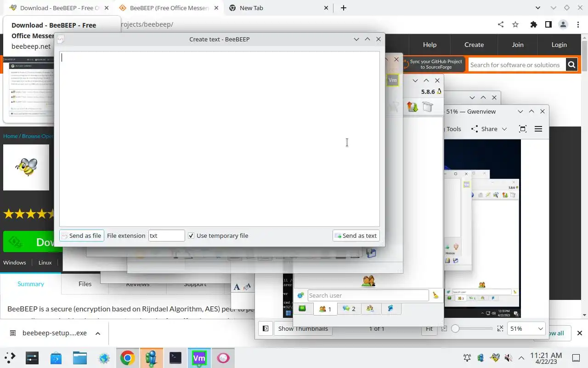Open the BeeBEEP groups tab icon
Image resolution: width=588 pixels, height=368 pixels.
tap(370, 309)
